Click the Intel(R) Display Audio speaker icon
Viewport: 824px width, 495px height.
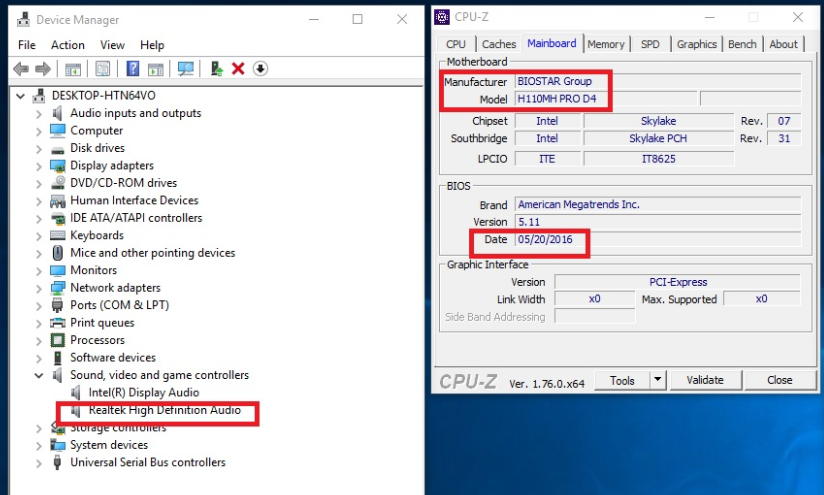(76, 393)
